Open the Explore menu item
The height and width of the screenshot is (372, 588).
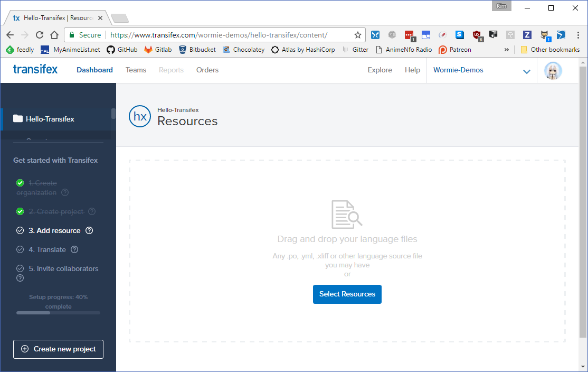[380, 70]
